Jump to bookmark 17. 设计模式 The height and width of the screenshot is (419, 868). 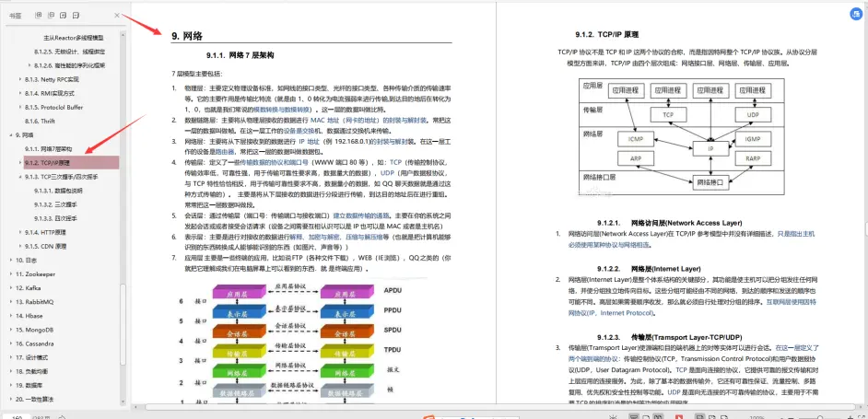[x=31, y=357]
